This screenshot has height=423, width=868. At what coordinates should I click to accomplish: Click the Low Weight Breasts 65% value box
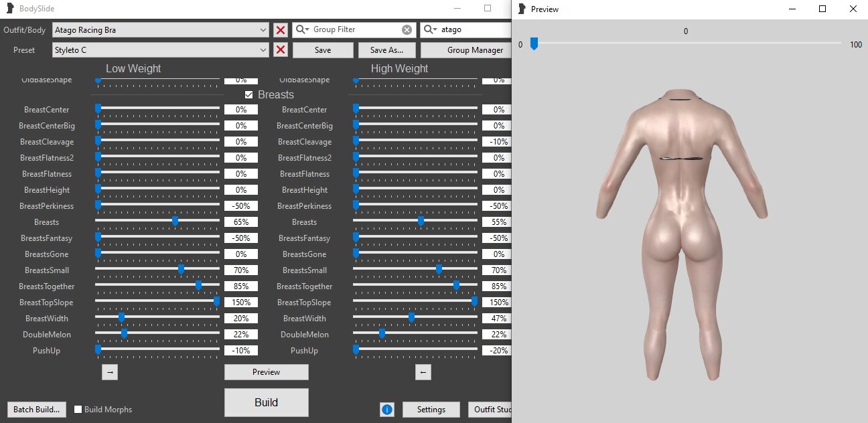241,222
